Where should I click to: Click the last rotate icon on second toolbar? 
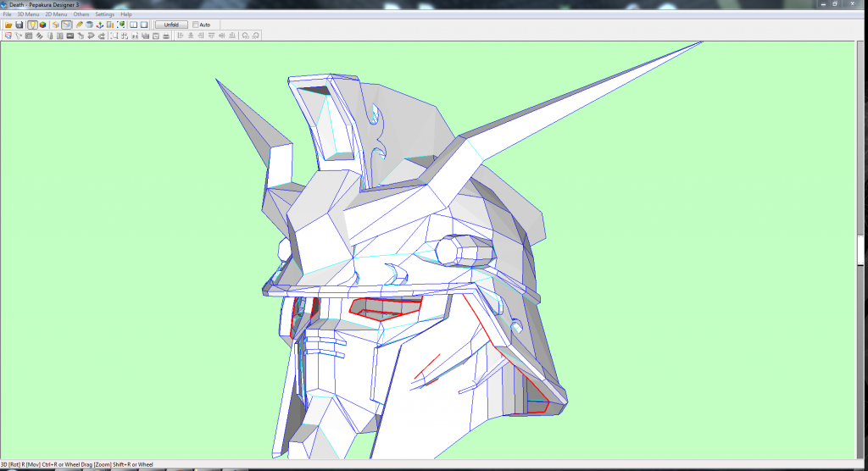point(256,36)
